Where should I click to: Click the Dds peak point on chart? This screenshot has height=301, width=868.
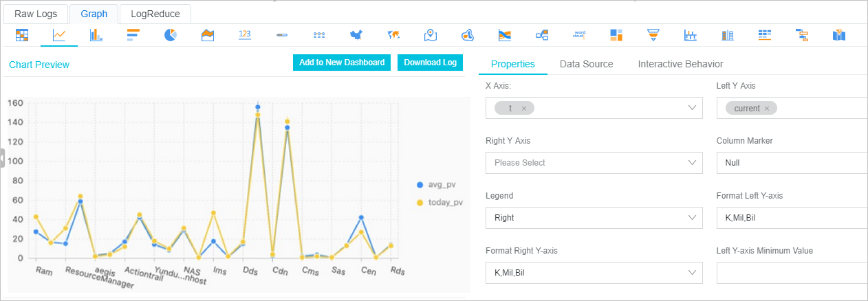click(258, 107)
